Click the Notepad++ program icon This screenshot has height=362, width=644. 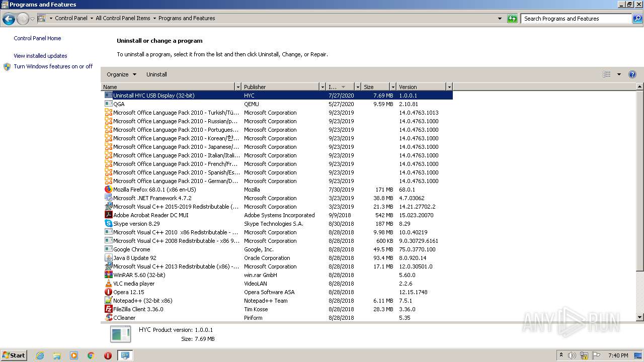pyautogui.click(x=108, y=301)
